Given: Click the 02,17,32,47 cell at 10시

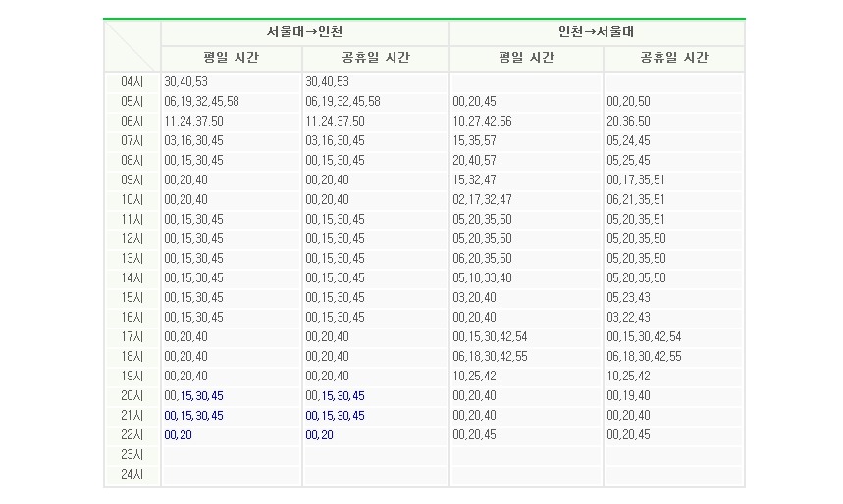Looking at the screenshot, I should pos(482,200).
